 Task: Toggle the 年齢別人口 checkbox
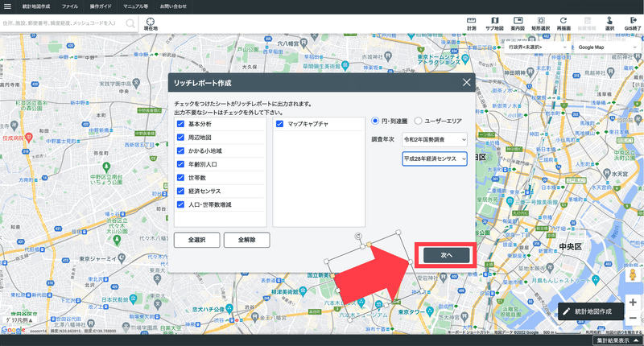point(180,164)
